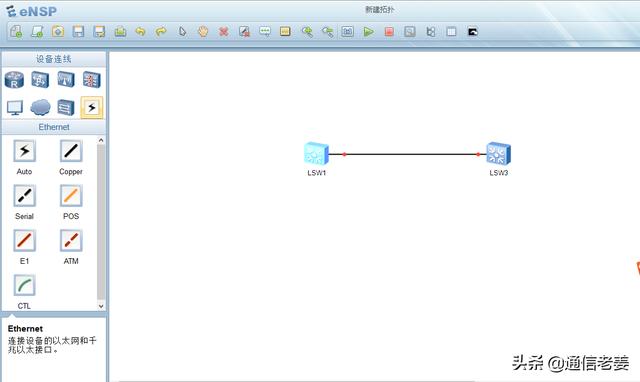The width and height of the screenshot is (640, 382).
Task: Create a new topology from toolbar
Action: [16, 31]
